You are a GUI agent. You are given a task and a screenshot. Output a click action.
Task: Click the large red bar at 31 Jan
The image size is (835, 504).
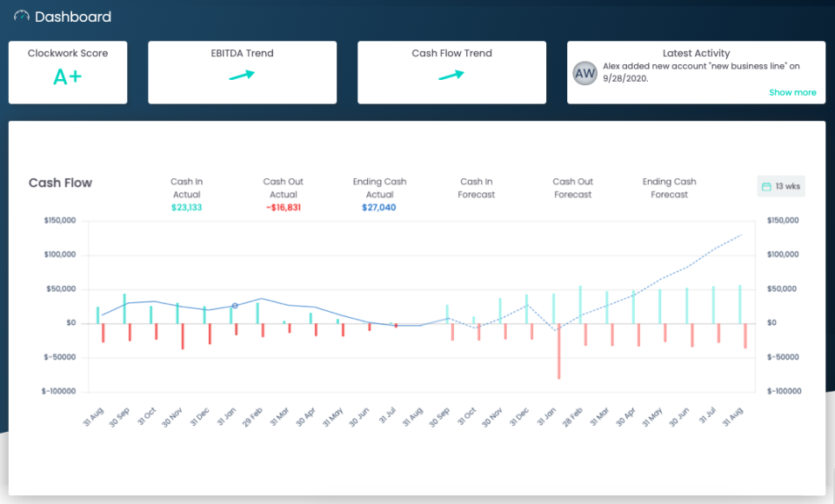558,352
